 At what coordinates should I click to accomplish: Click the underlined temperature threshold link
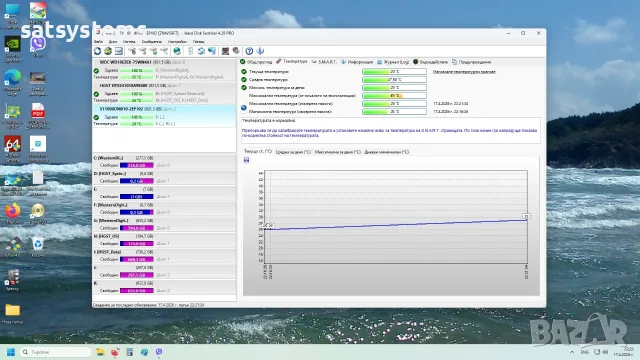464,71
